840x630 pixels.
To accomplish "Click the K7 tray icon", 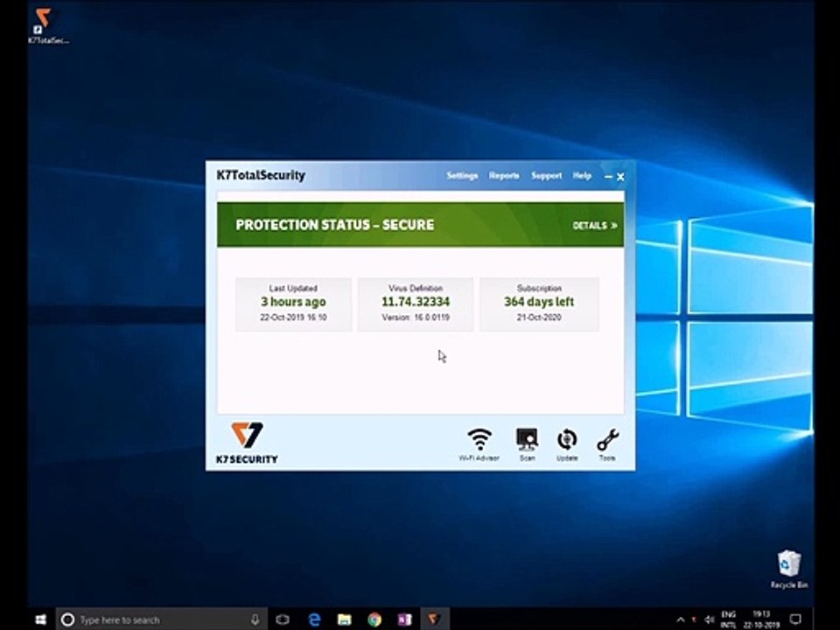I will 694,619.
